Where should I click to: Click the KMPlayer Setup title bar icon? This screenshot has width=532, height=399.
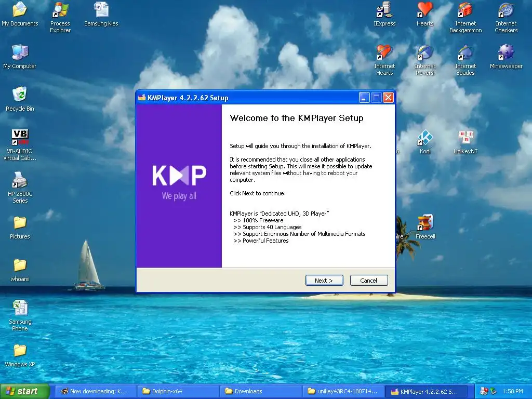[141, 98]
